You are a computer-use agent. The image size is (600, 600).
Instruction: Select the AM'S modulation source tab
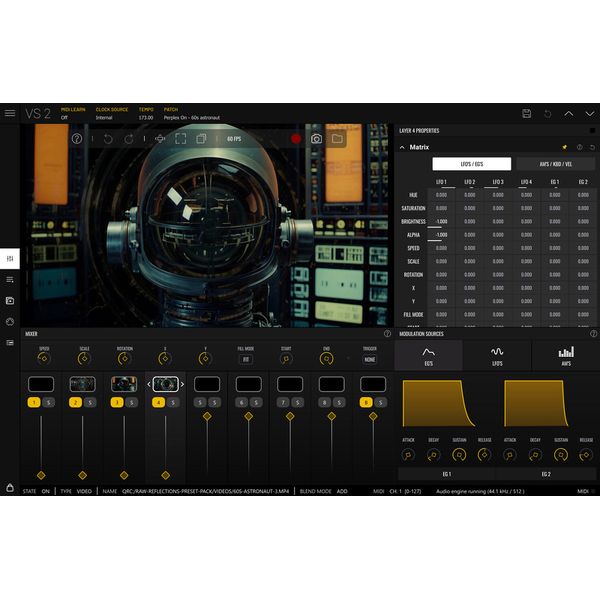566,355
